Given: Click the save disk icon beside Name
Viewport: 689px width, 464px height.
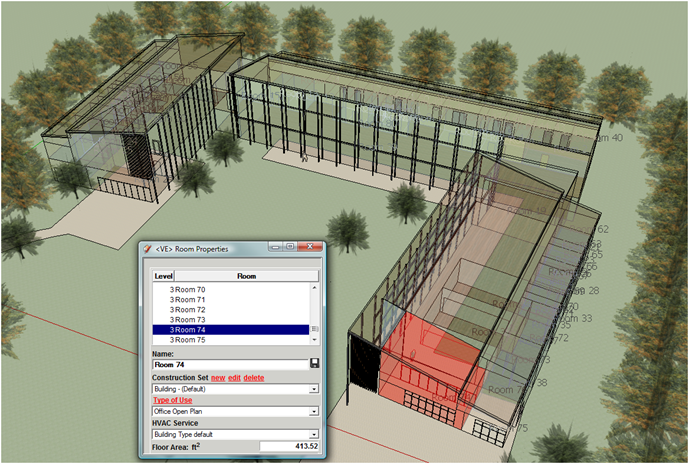Looking at the screenshot, I should [315, 364].
